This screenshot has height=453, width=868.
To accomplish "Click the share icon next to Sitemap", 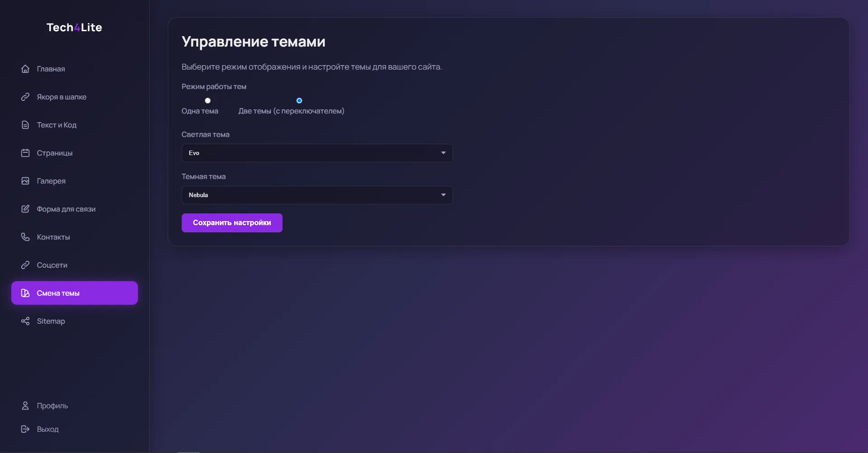I will (x=25, y=321).
